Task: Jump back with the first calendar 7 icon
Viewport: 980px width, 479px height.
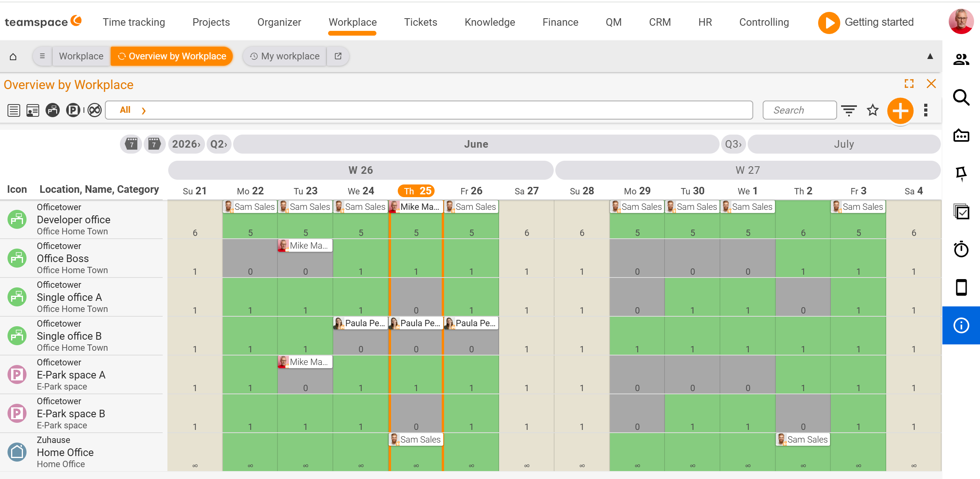Action: (x=131, y=144)
